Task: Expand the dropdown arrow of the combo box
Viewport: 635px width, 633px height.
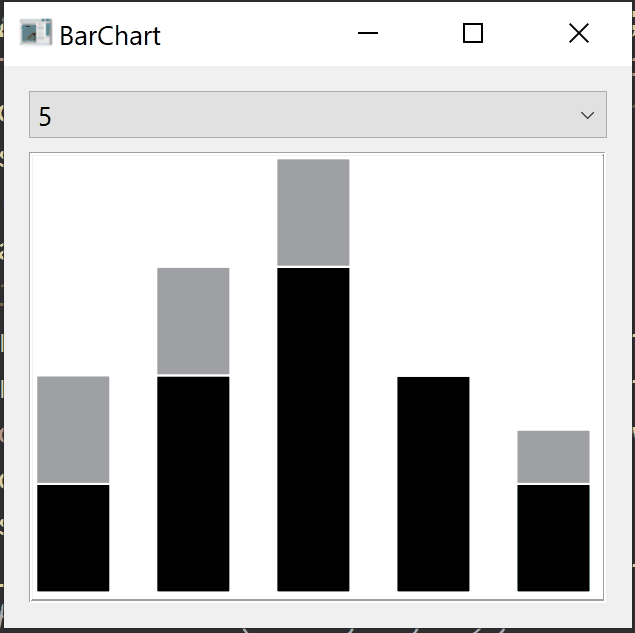Action: tap(587, 115)
